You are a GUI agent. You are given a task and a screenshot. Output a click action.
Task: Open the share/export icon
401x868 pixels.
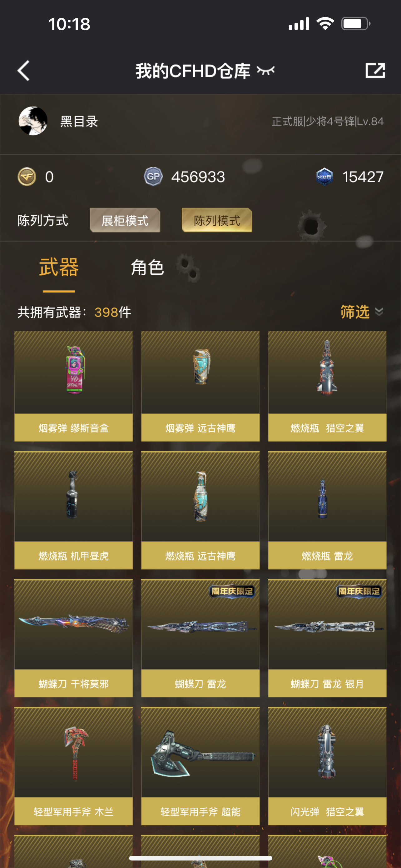pos(375,70)
